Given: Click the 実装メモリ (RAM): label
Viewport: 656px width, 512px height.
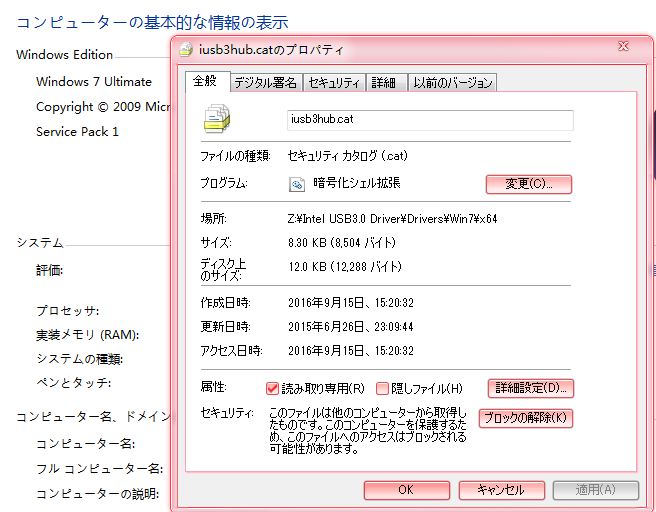Looking at the screenshot, I should click(87, 335).
